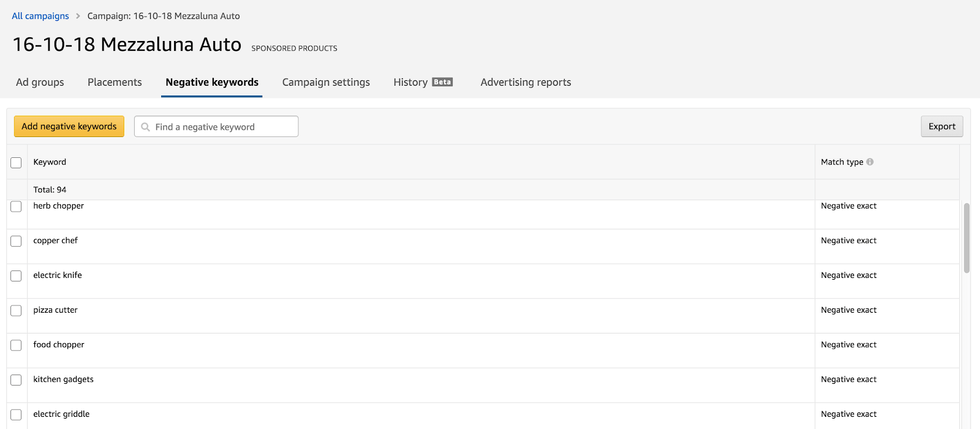The image size is (980, 429).
Task: Click the Match type info icon
Action: pos(870,162)
